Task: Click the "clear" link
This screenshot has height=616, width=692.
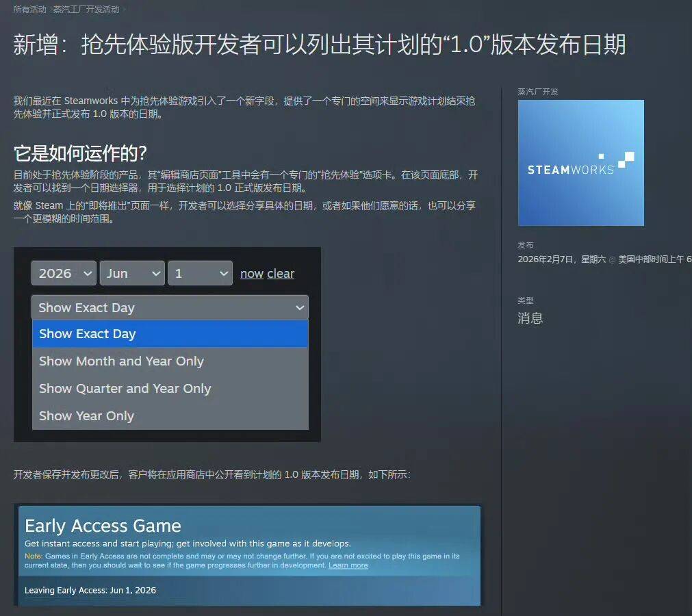Action: point(281,274)
